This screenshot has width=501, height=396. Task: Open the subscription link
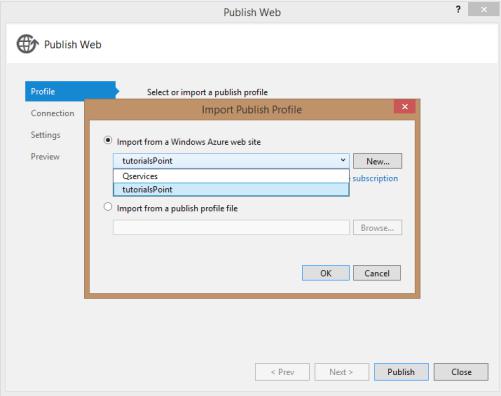375,179
